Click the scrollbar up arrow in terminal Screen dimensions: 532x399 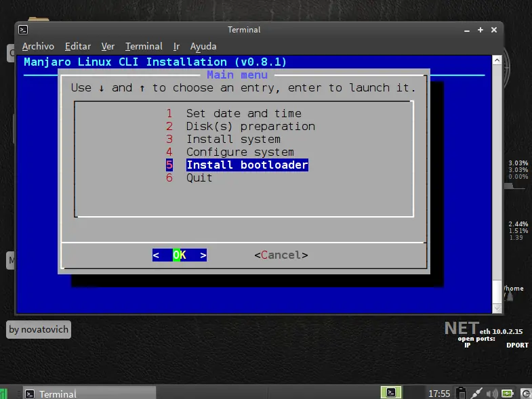[497, 60]
